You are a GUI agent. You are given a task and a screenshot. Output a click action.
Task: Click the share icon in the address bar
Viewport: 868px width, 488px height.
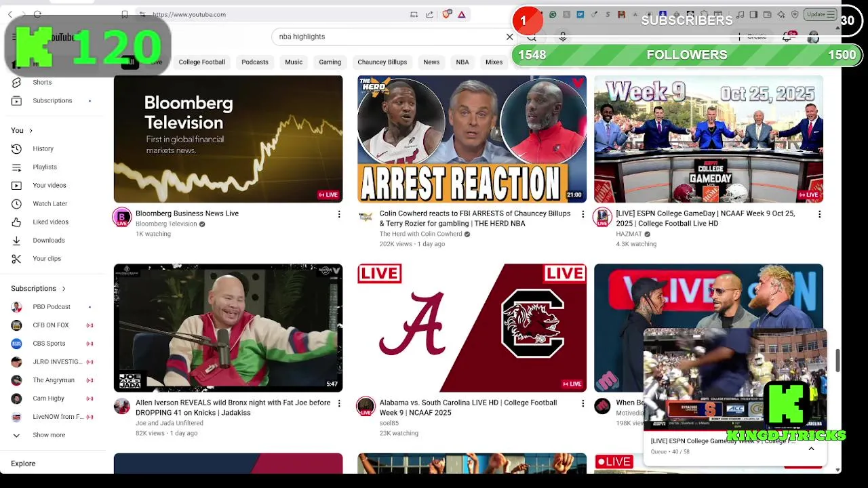coord(429,14)
